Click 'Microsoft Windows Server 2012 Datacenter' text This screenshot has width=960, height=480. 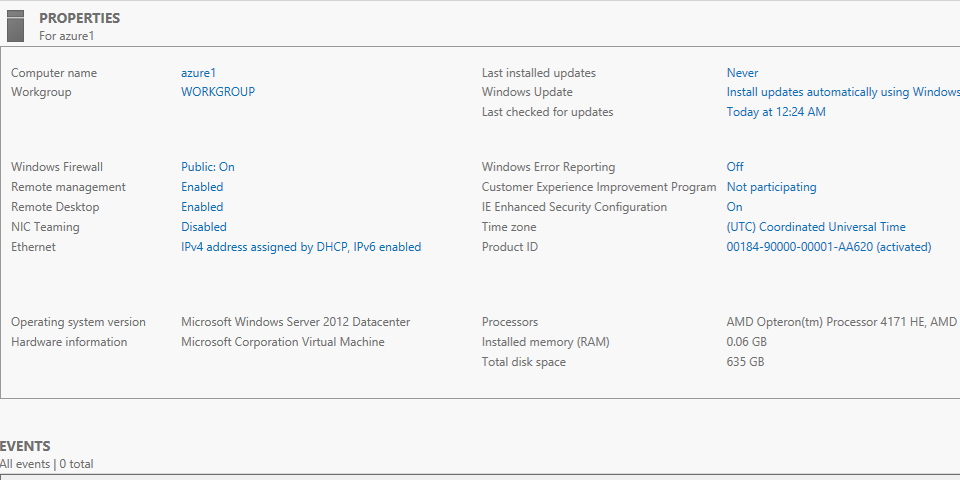coord(296,322)
